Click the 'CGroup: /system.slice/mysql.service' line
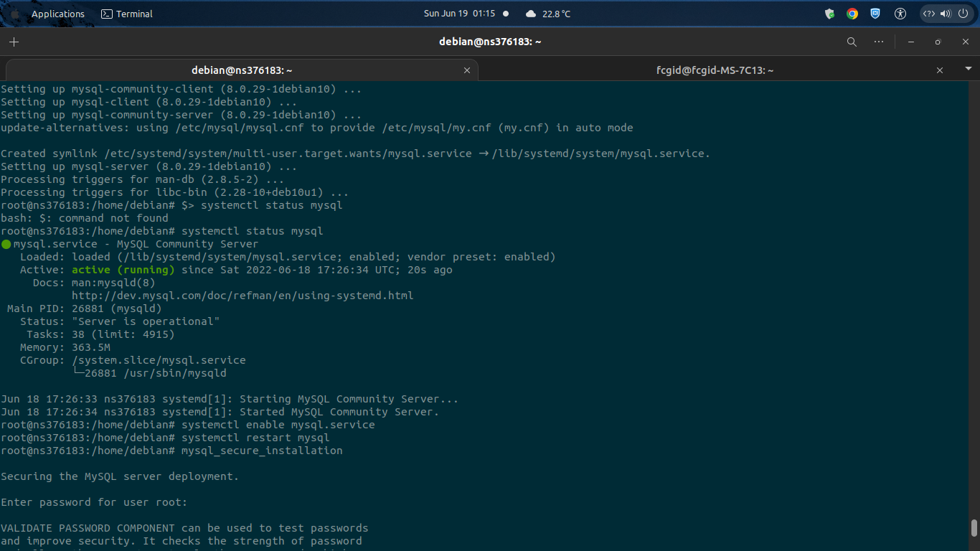This screenshot has width=980, height=551. [x=133, y=360]
